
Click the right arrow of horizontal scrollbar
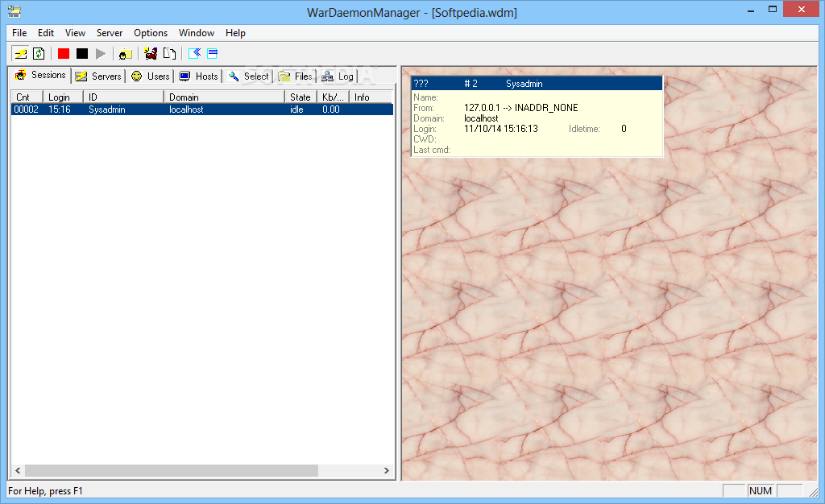[387, 470]
